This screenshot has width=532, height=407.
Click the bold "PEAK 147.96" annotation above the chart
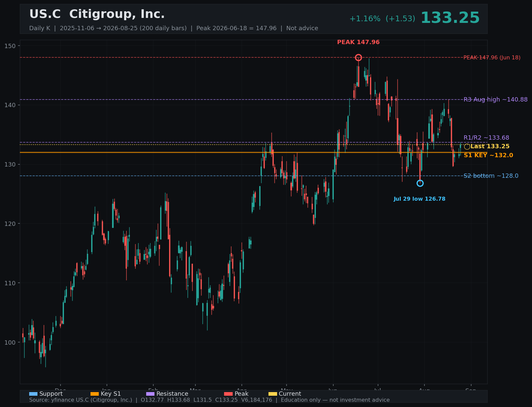point(358,42)
